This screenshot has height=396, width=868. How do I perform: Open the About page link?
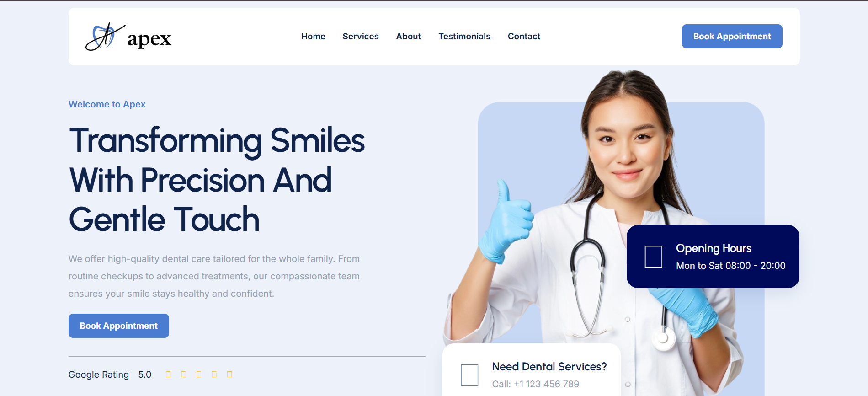pos(409,36)
